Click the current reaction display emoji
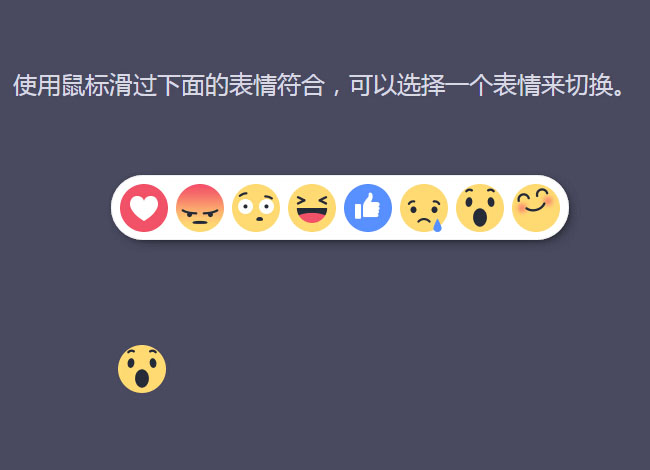650x470 pixels. pos(142,369)
